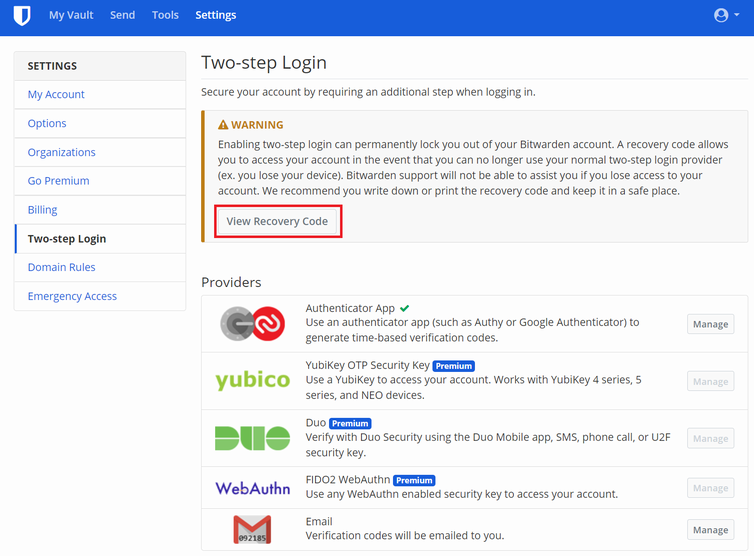754x556 pixels.
Task: Click the Two-step Login page heading
Action: pyautogui.click(x=264, y=63)
